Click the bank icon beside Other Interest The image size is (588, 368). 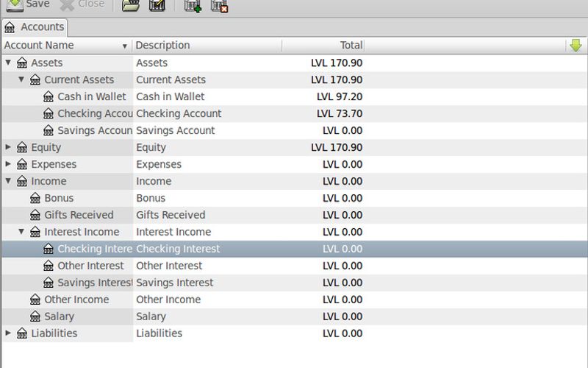[x=49, y=266]
